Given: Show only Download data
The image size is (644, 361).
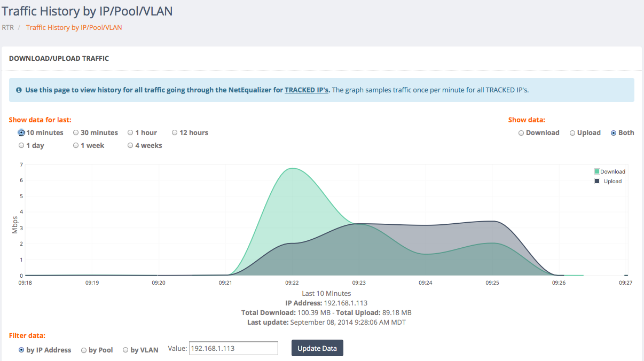Looking at the screenshot, I should click(521, 133).
